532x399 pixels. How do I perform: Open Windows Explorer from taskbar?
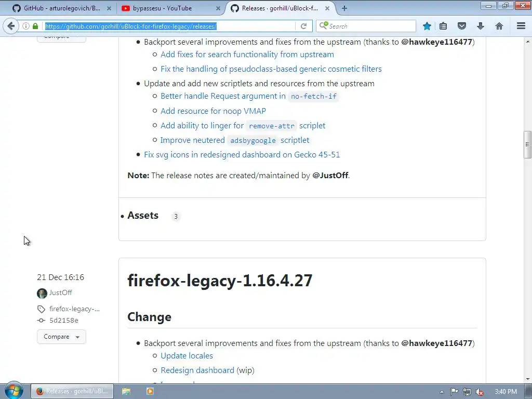click(x=126, y=392)
